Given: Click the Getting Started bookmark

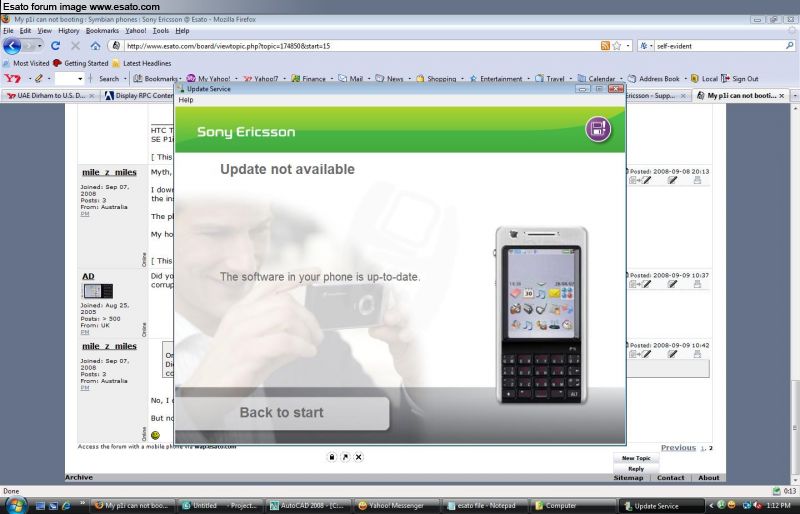Looking at the screenshot, I should click(x=81, y=63).
